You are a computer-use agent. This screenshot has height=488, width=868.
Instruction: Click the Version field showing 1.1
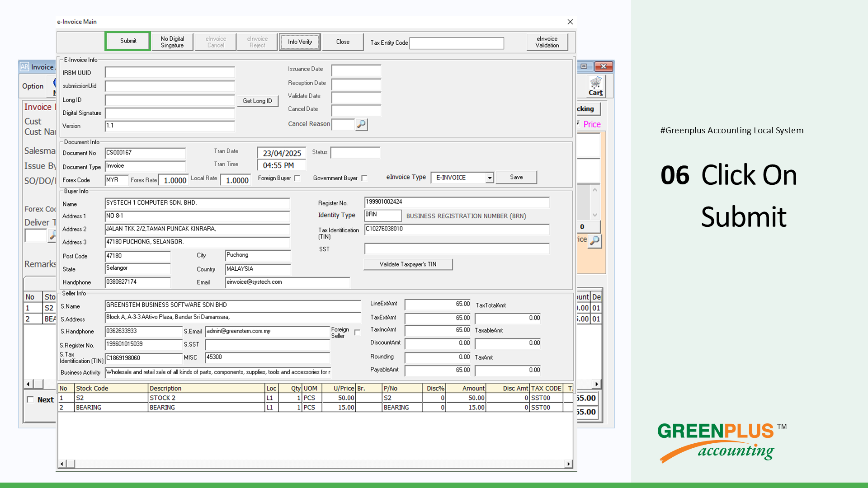tap(170, 126)
